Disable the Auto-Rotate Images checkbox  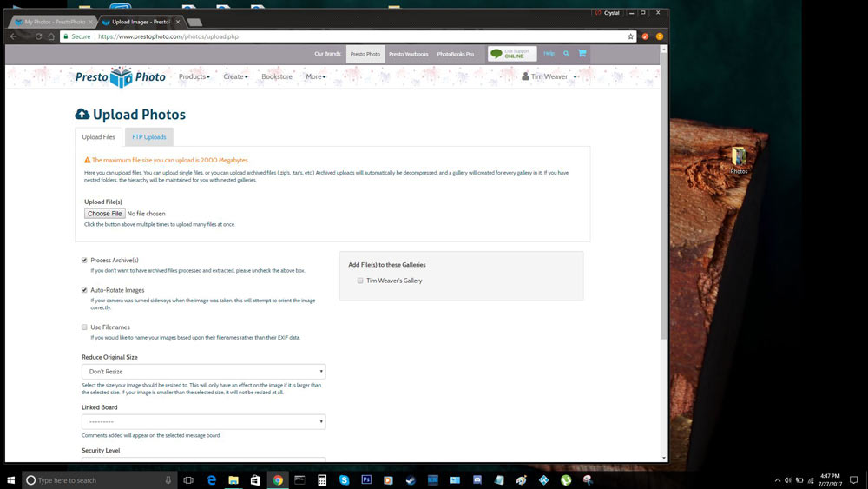(84, 290)
